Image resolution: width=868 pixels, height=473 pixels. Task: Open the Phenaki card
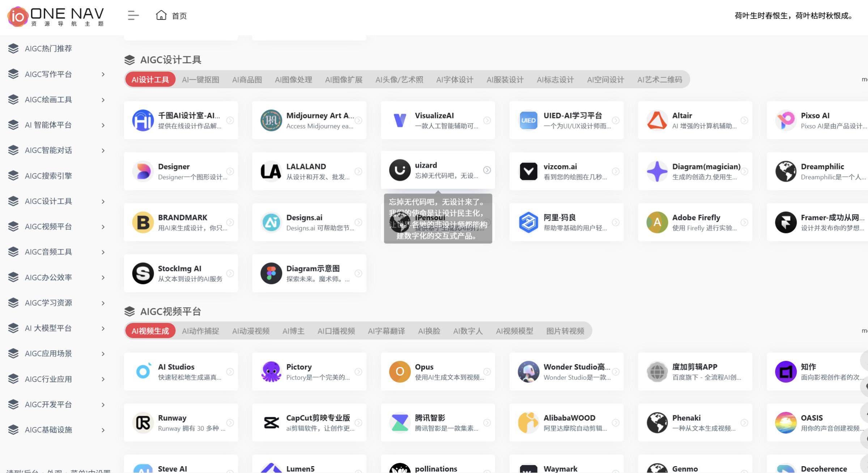695,422
